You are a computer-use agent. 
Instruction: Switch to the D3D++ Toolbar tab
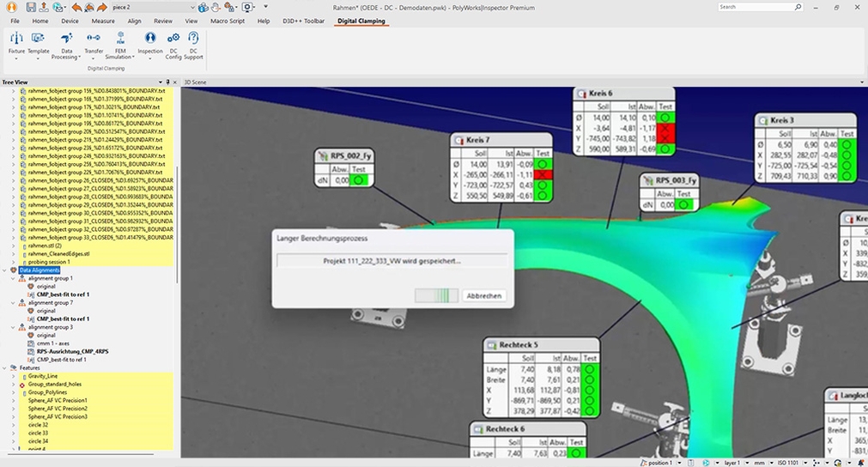[x=304, y=21]
